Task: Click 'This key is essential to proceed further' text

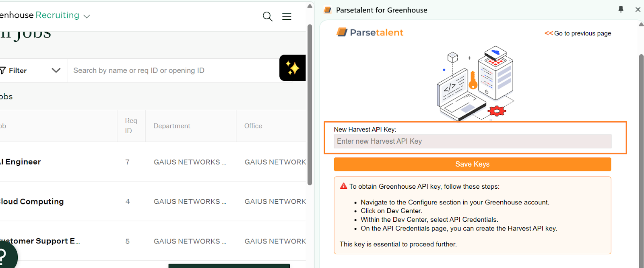Action: click(398, 244)
